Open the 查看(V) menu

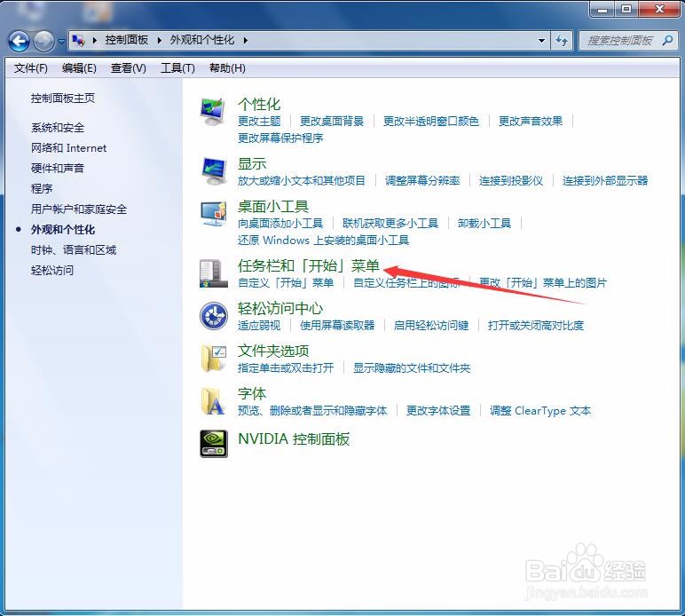[x=129, y=68]
